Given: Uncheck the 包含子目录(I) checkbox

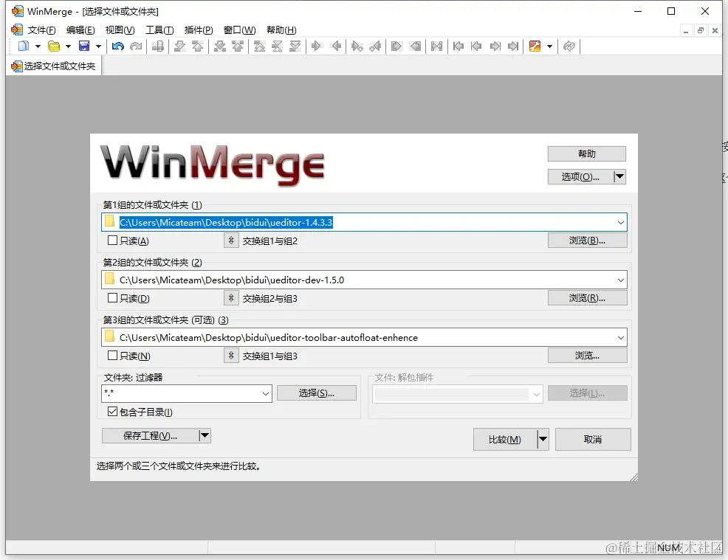Looking at the screenshot, I should coord(112,412).
